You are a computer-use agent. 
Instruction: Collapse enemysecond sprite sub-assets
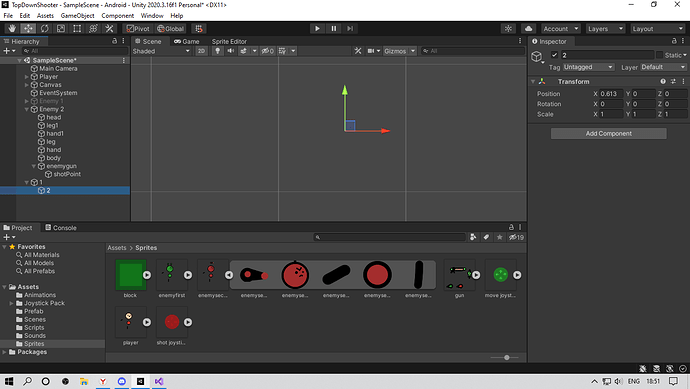pos(229,275)
